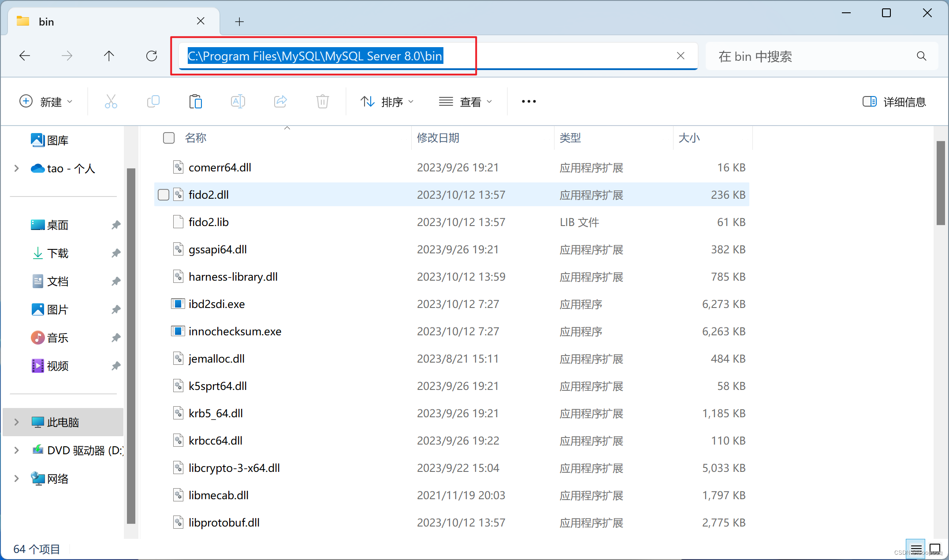Toggle the 详细信息 details pane
The image size is (949, 560).
point(894,102)
